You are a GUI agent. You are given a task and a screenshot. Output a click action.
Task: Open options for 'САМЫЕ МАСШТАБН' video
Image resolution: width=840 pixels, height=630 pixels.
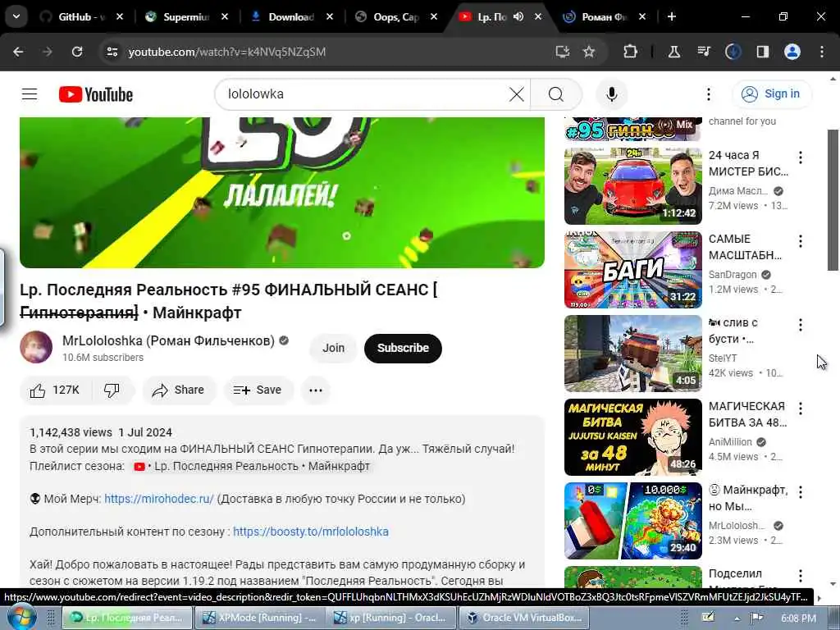click(801, 241)
